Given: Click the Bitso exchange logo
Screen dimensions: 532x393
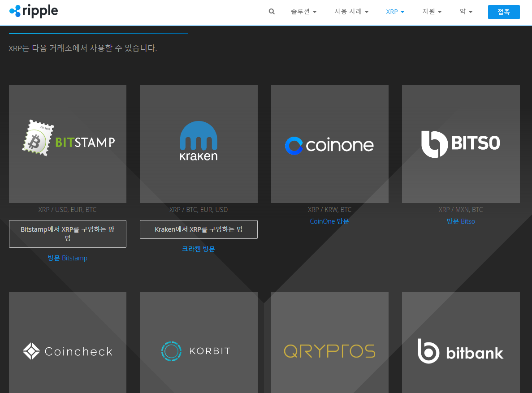Looking at the screenshot, I should (x=461, y=144).
